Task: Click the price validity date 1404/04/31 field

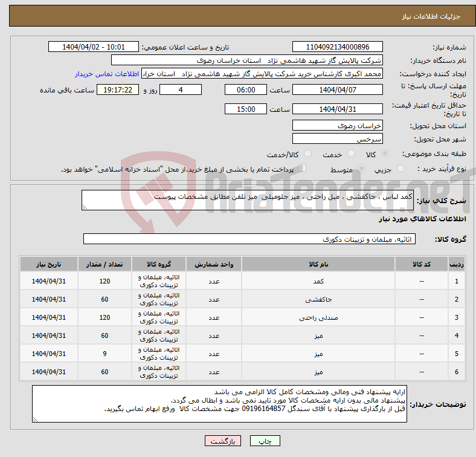Action: tap(337, 109)
